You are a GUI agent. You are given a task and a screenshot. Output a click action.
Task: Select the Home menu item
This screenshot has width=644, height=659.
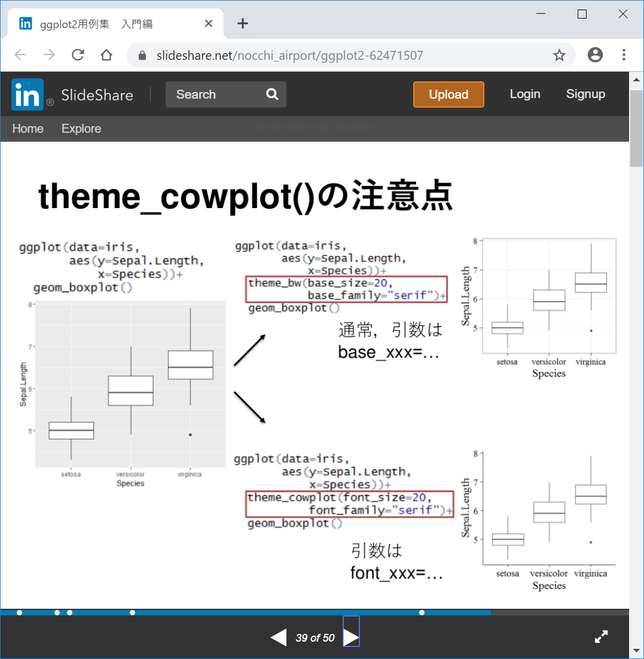tap(28, 129)
